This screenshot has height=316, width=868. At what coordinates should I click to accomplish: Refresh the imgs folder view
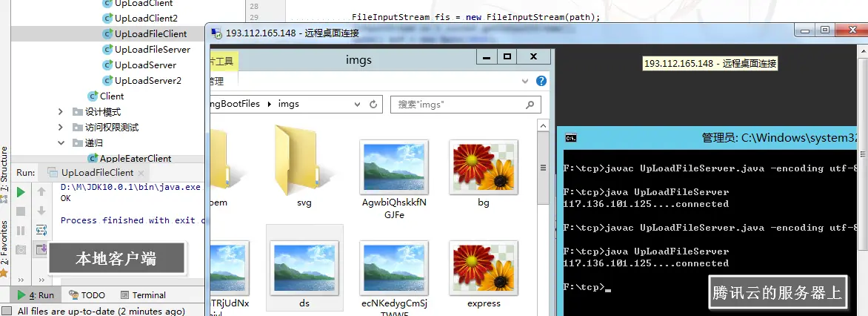coord(373,105)
